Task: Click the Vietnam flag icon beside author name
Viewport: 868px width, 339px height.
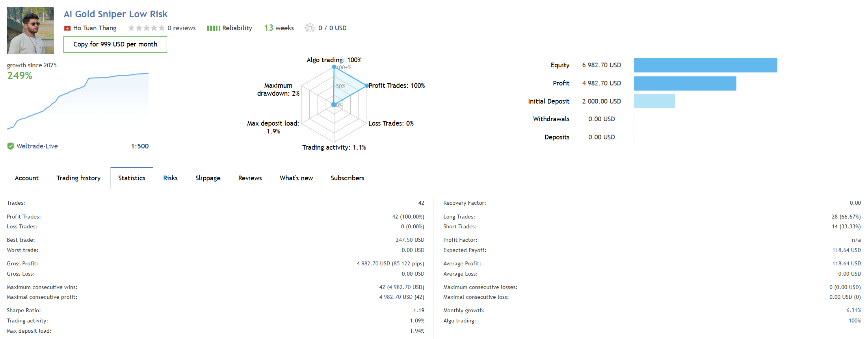Action: (67, 28)
